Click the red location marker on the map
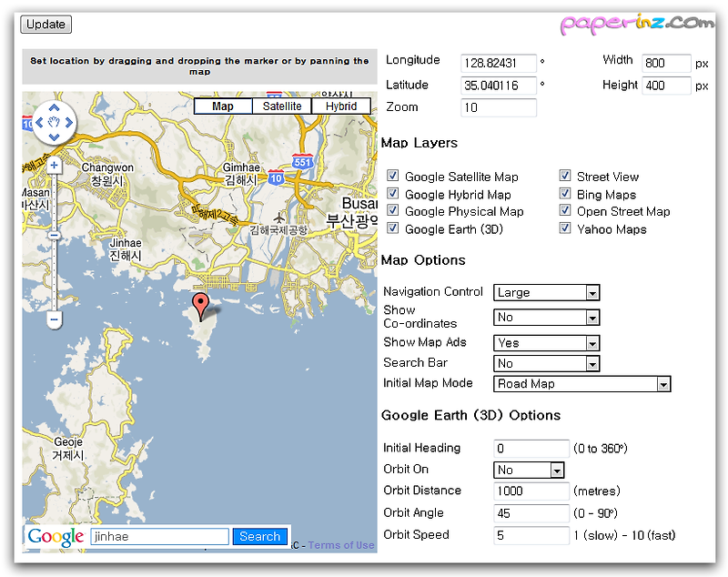Image resolution: width=728 pixels, height=577 pixels. 200,307
